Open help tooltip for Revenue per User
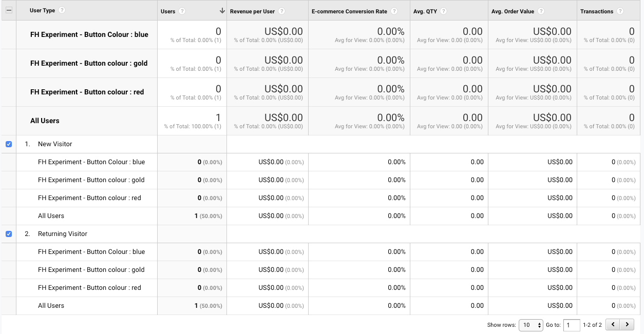 [x=282, y=11]
